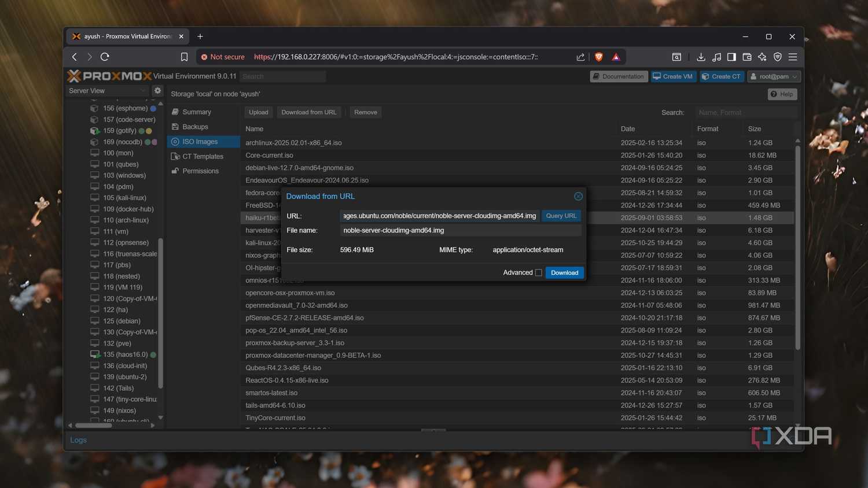The height and width of the screenshot is (488, 868).
Task: Click the Brave Rewards triangle icon
Action: [616, 57]
